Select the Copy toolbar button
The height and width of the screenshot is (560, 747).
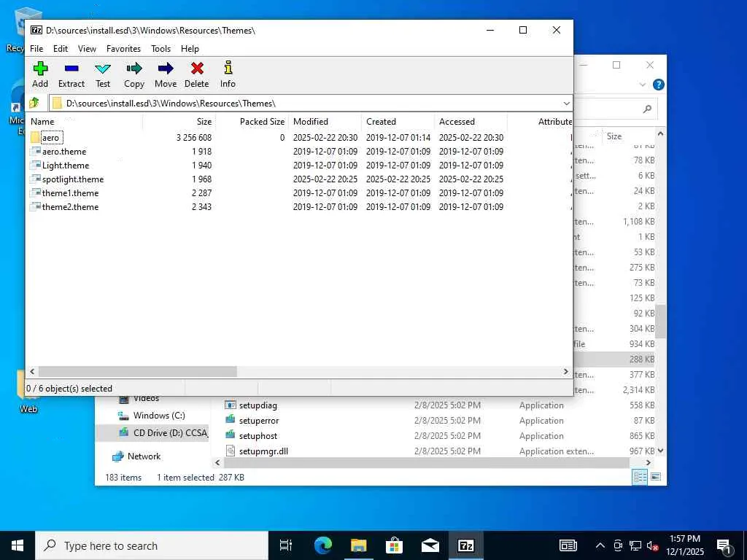click(x=134, y=75)
